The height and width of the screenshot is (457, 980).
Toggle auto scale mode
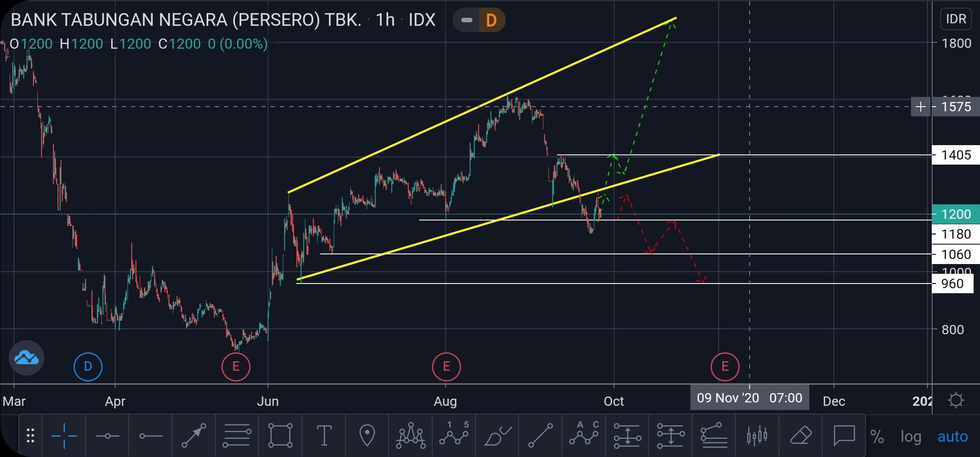(x=952, y=437)
